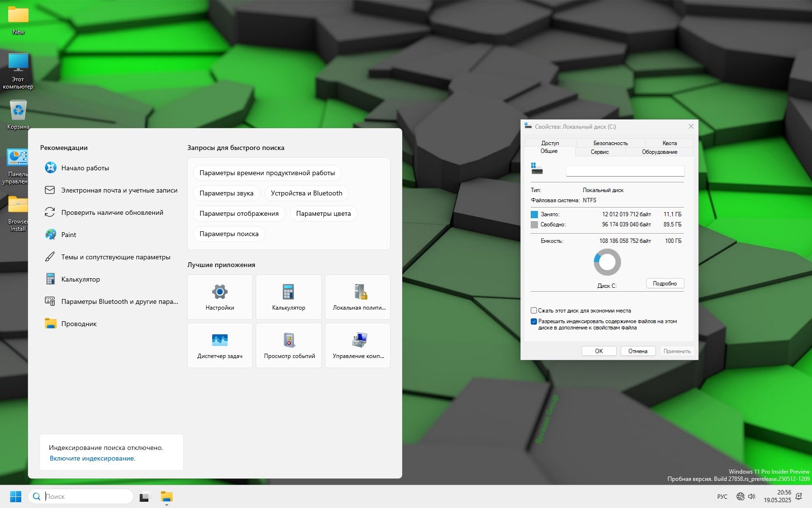The height and width of the screenshot is (508, 812).
Task: Open Computer Management app tile
Action: point(358,345)
